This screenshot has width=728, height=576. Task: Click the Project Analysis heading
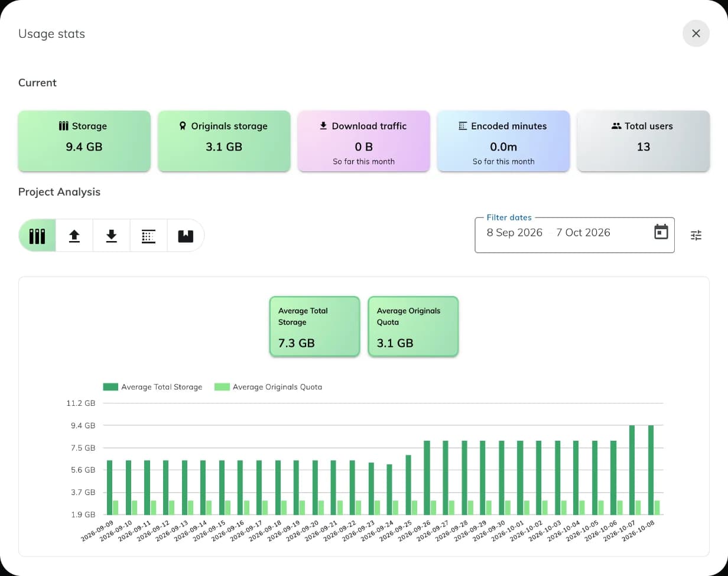(x=59, y=192)
